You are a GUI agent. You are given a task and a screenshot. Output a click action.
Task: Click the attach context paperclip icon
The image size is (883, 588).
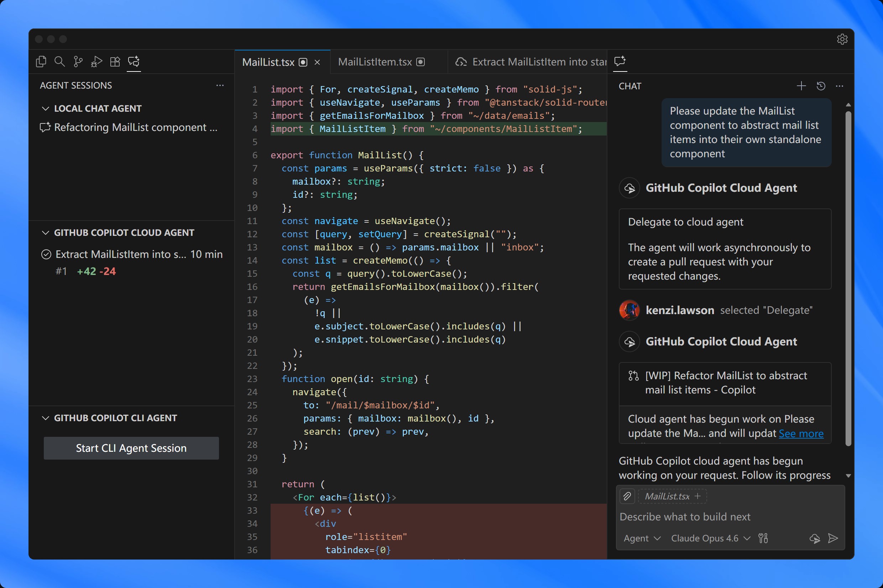(627, 496)
